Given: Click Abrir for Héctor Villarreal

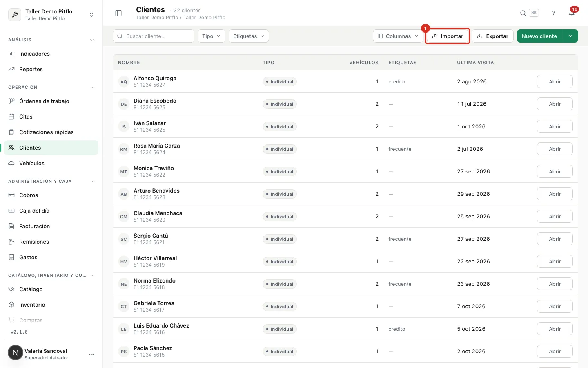Looking at the screenshot, I should pos(555,261).
